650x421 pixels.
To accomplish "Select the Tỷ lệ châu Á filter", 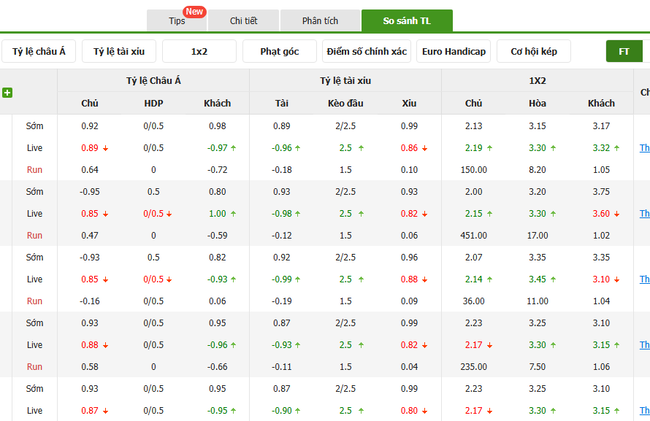I will 40,51.
